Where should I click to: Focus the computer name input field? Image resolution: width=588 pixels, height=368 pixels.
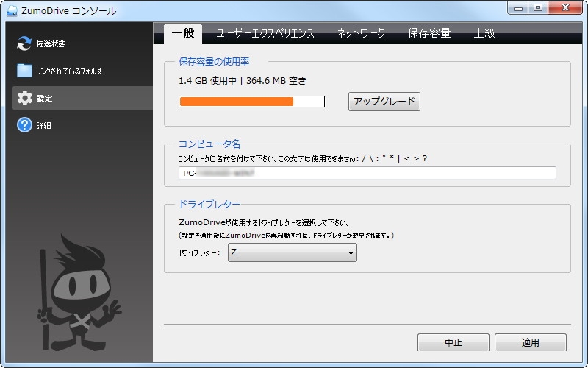click(x=367, y=173)
